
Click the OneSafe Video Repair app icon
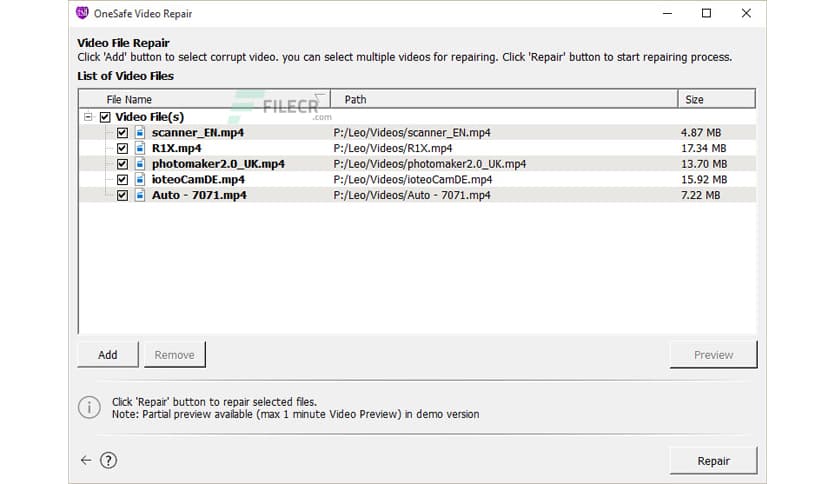pos(82,13)
